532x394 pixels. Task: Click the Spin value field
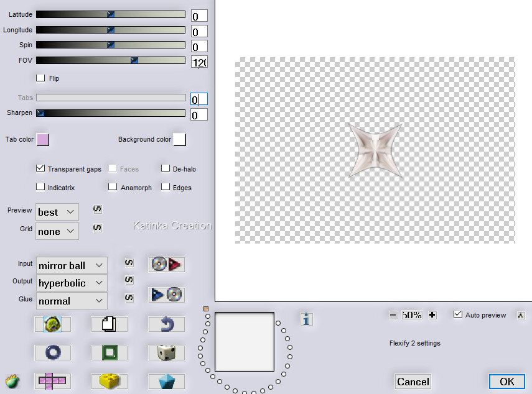199,47
